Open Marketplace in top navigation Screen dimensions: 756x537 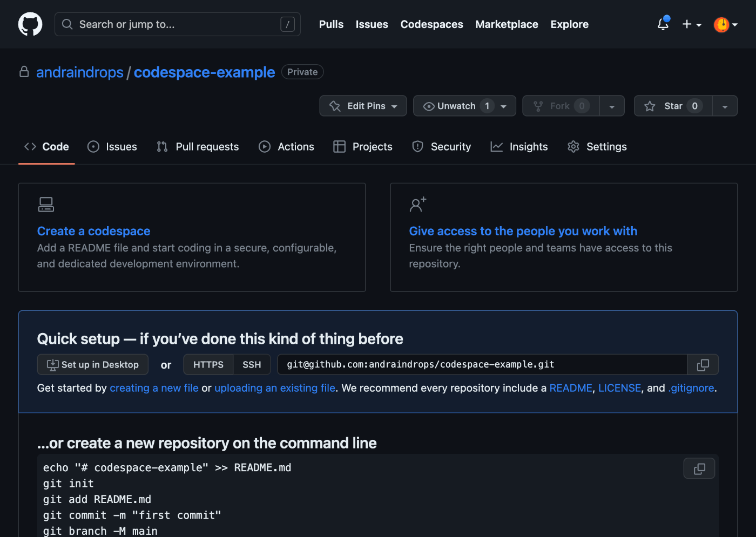(507, 24)
